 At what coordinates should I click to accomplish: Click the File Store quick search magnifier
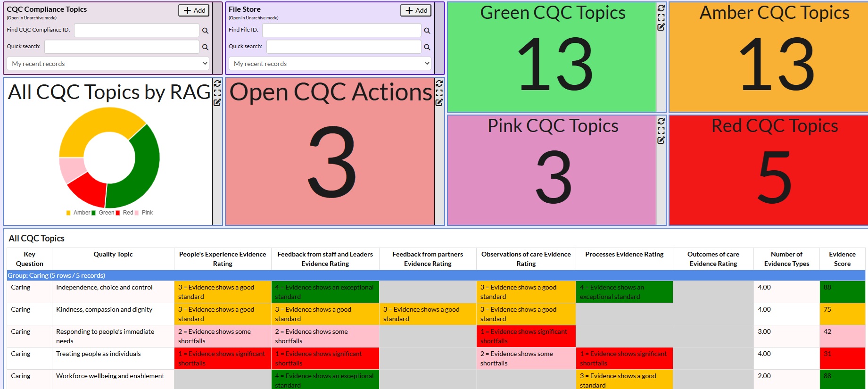coord(427,47)
